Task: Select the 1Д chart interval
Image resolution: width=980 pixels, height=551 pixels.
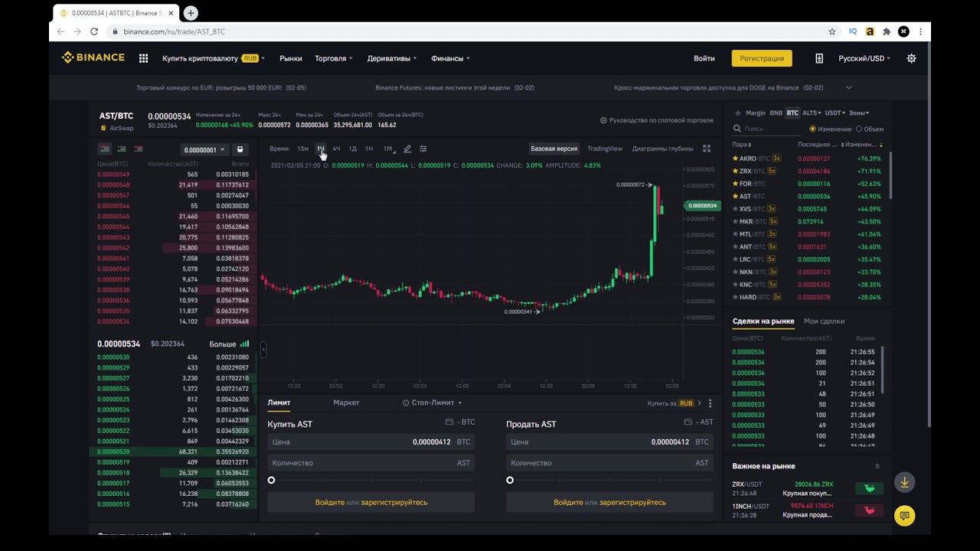Action: [x=352, y=148]
